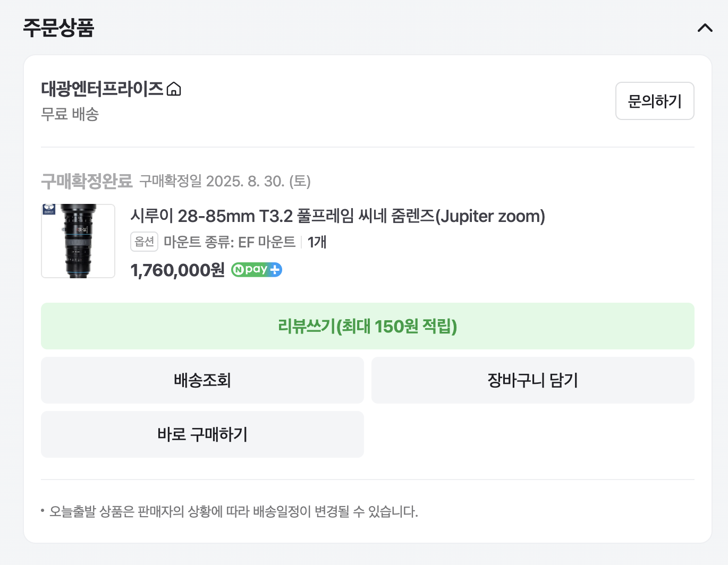The image size is (728, 565).
Task: Click the 오늘출발 상품 delivery notice text
Action: (x=233, y=512)
